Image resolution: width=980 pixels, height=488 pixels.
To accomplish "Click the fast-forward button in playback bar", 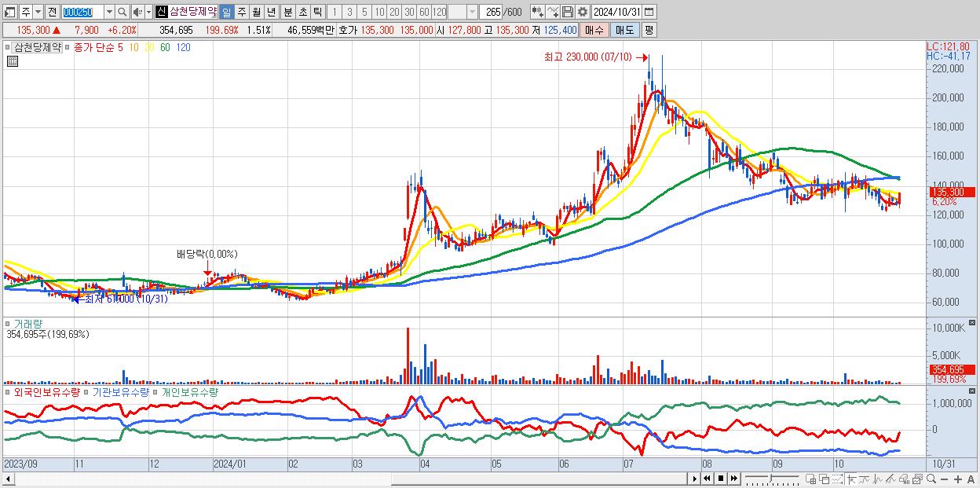I will click(733, 479).
